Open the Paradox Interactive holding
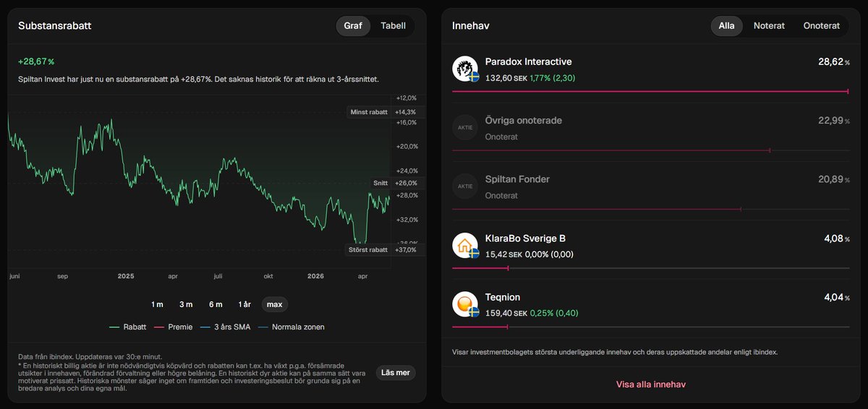 coord(529,62)
